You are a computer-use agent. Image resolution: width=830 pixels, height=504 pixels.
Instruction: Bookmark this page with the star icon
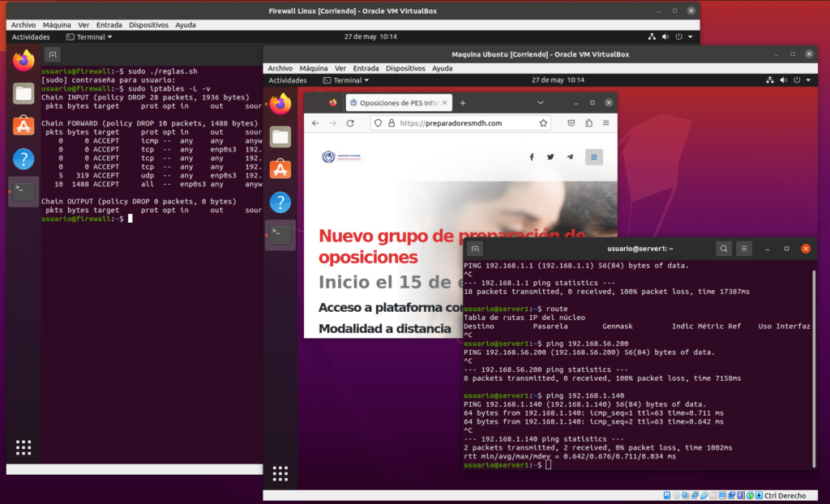[x=543, y=123]
